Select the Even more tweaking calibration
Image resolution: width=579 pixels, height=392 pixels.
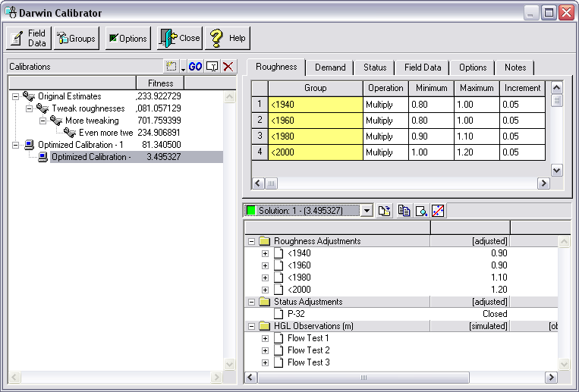(x=105, y=133)
